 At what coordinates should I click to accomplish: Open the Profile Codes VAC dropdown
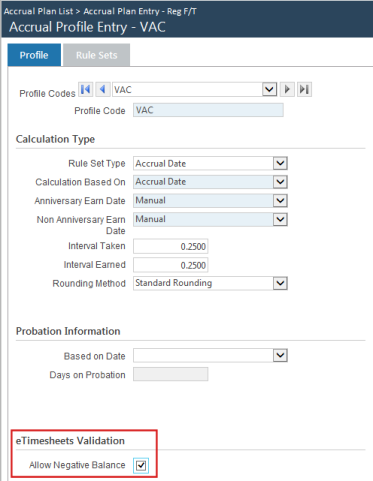click(x=269, y=89)
